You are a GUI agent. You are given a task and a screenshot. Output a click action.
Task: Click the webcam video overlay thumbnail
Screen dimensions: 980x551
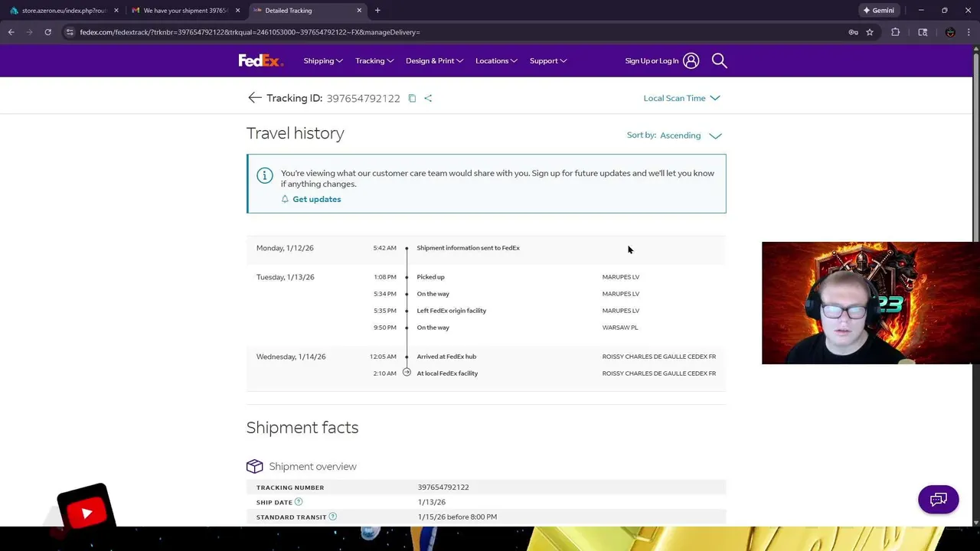(x=871, y=303)
